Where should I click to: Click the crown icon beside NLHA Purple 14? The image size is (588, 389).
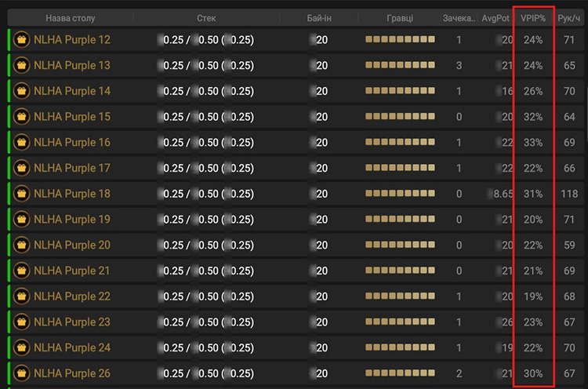coord(22,91)
